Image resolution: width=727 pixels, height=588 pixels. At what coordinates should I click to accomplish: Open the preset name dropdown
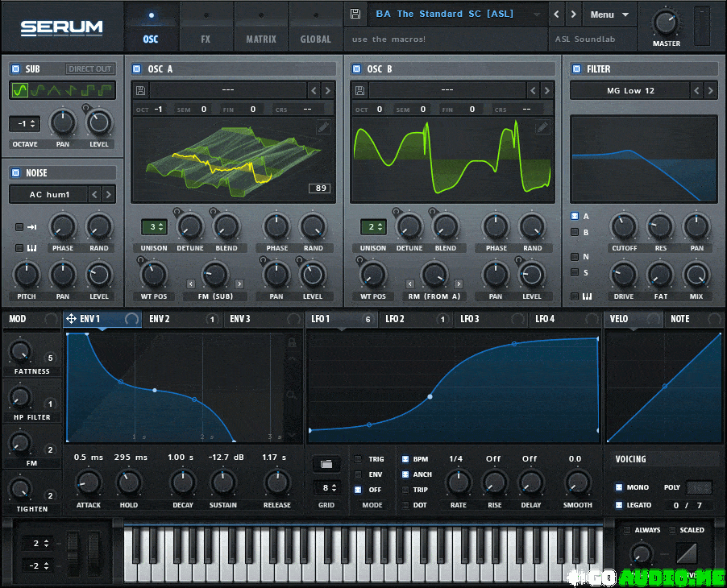pyautogui.click(x=458, y=14)
